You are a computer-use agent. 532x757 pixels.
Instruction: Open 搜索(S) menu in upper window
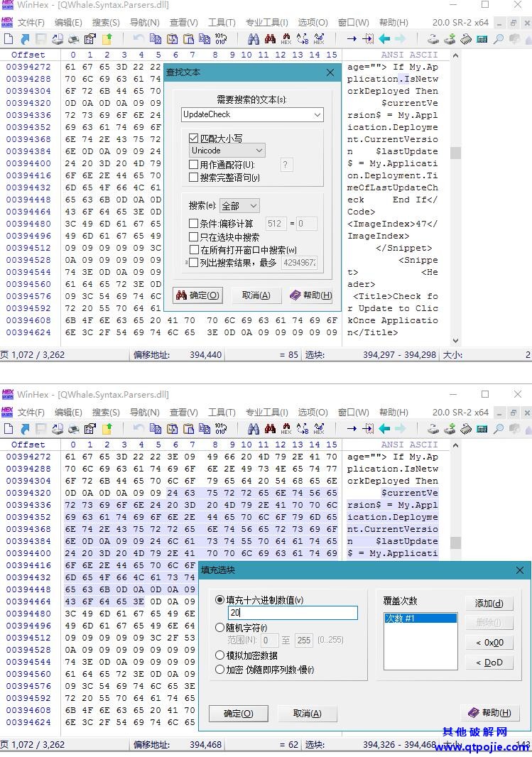106,23
